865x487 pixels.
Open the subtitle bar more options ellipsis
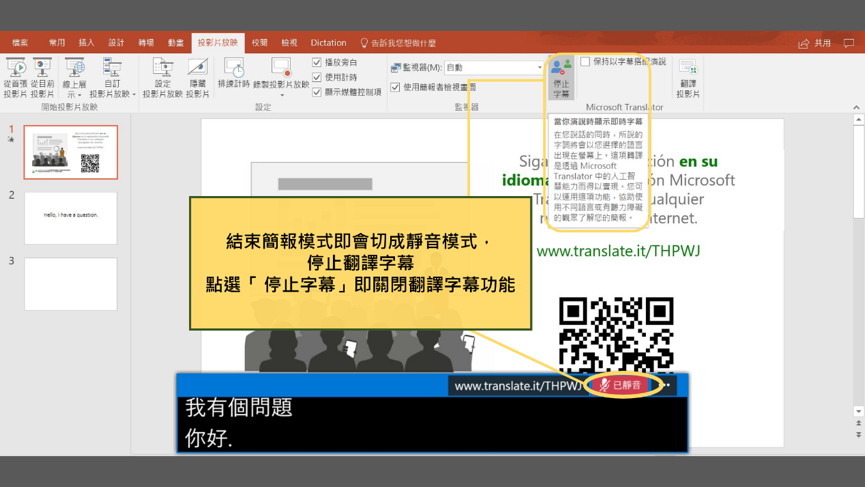[667, 385]
